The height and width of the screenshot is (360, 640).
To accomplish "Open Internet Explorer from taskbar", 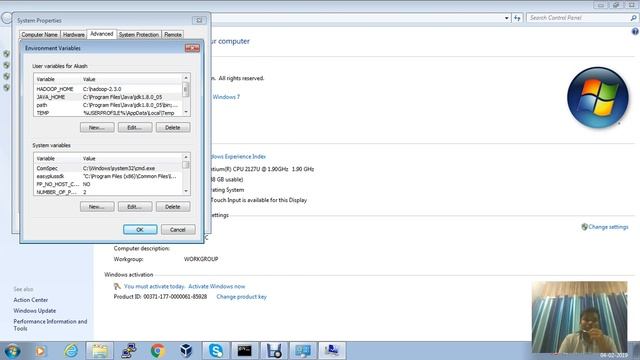I will pyautogui.click(x=71, y=351).
